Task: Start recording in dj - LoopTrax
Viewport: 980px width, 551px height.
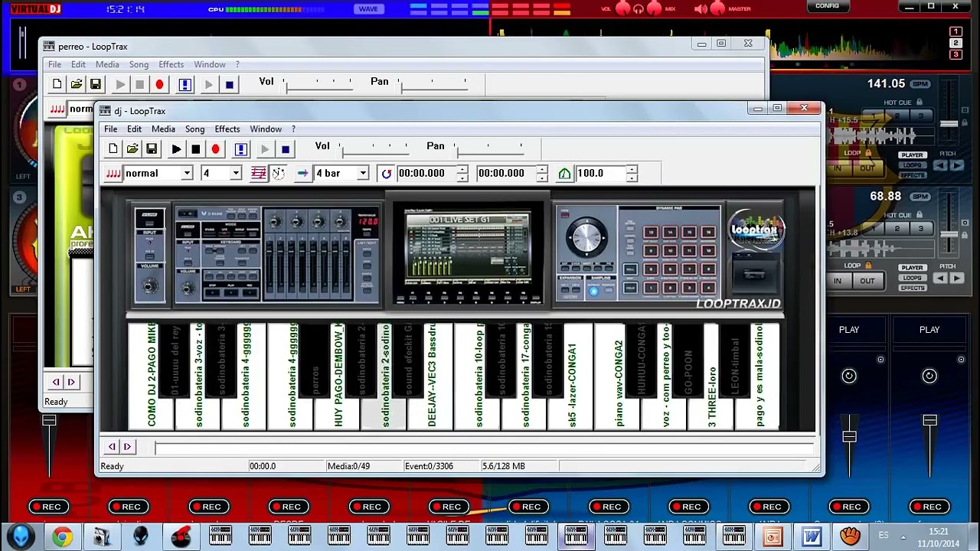Action: [216, 149]
